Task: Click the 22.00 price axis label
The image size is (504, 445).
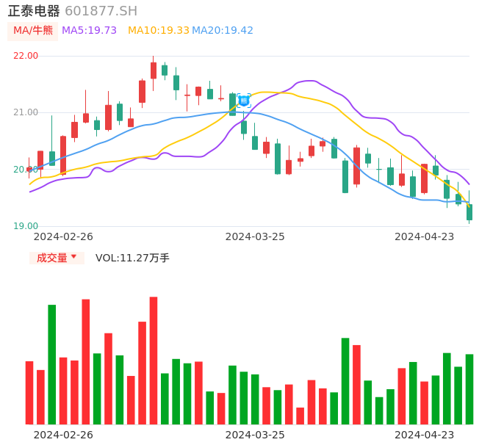Action: 26,56
